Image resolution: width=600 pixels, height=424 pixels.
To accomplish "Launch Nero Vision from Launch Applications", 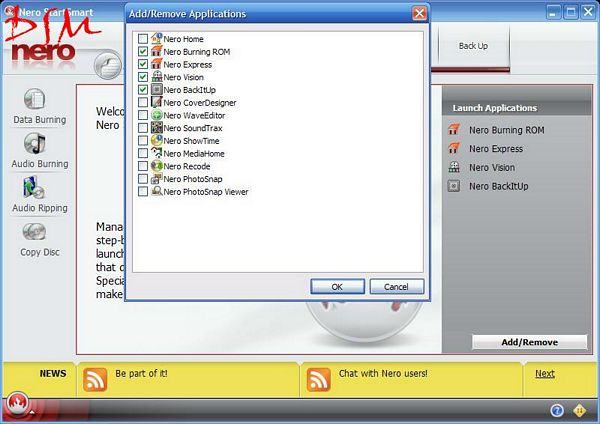I will 492,168.
